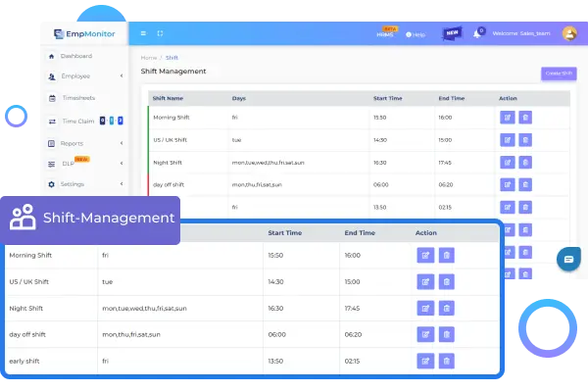
Task: Open the notification bell
Action: click(479, 32)
